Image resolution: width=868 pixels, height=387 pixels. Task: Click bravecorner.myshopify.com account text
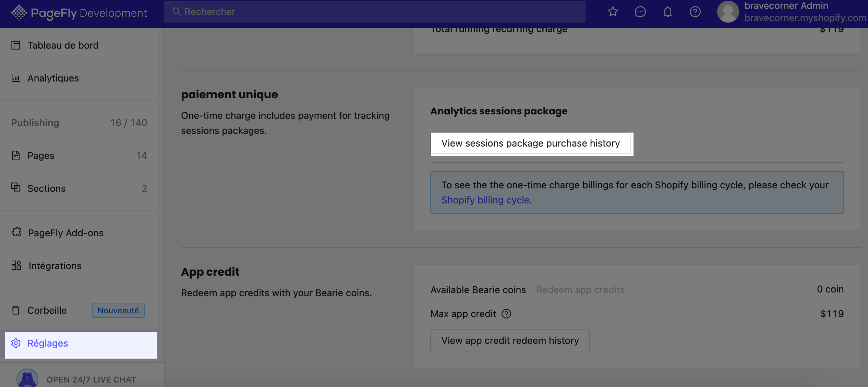pyautogui.click(x=805, y=18)
